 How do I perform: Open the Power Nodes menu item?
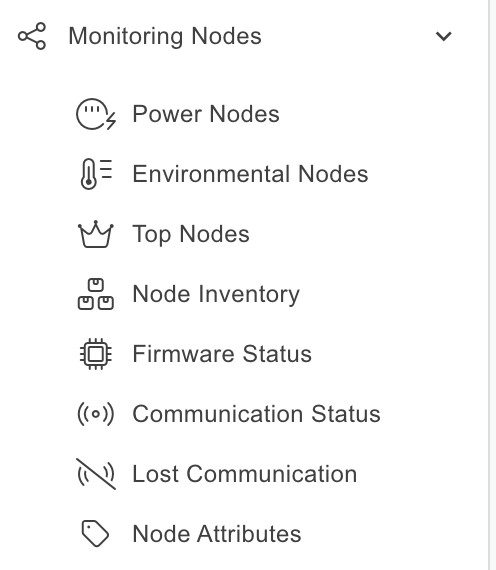[206, 114]
